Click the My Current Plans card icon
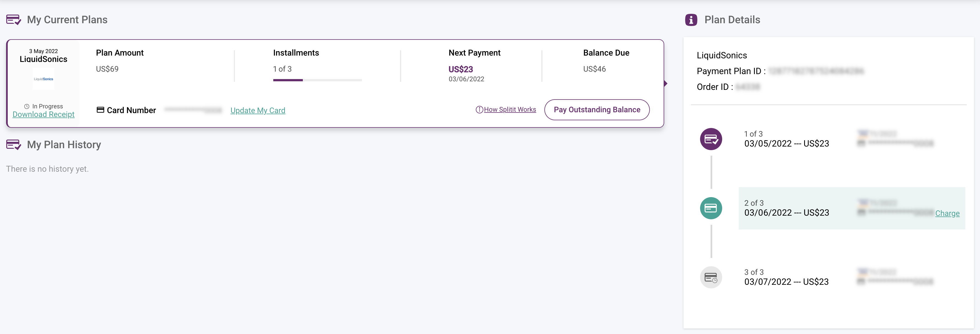980x334 pixels. coord(14,20)
